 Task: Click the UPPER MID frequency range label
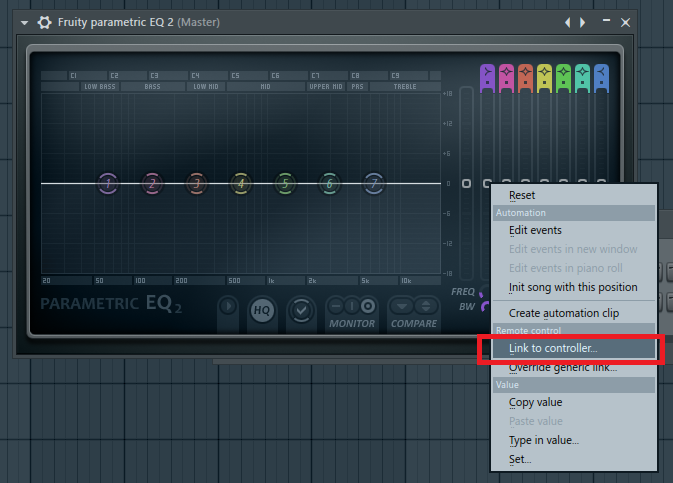tap(326, 87)
